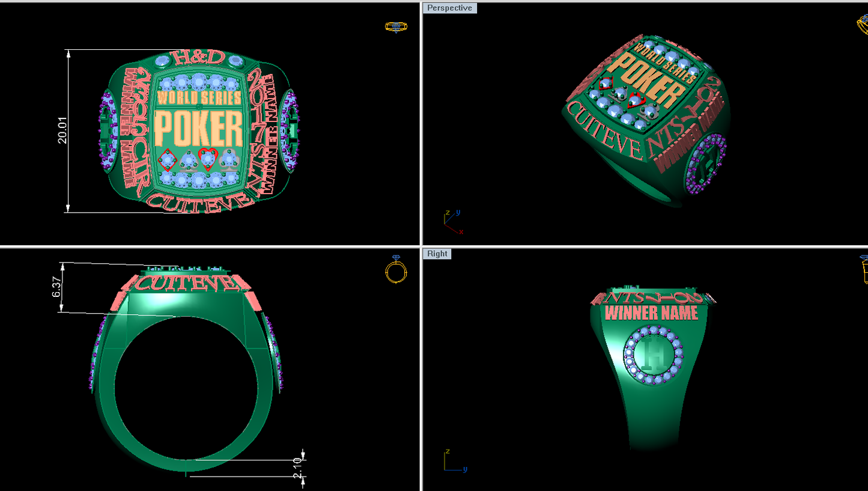Screen dimensions: 868x491
Task: Select the H&D lettering on the ring
Action: point(198,58)
